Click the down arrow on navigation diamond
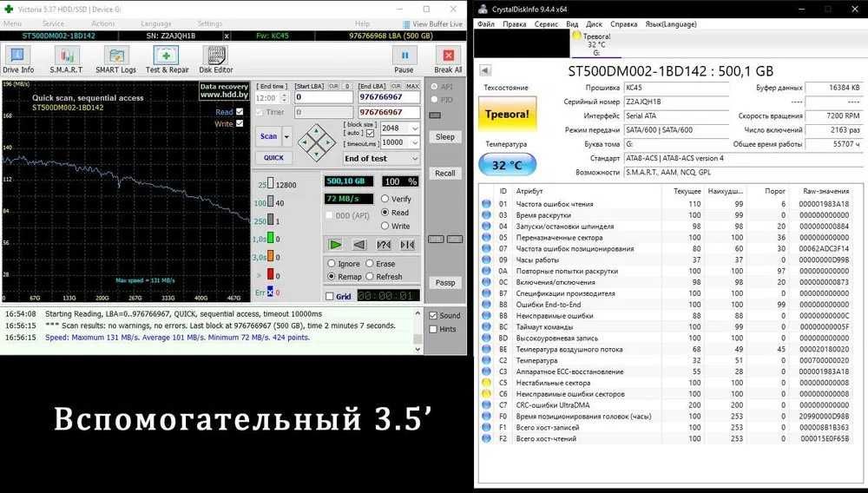 (x=316, y=154)
